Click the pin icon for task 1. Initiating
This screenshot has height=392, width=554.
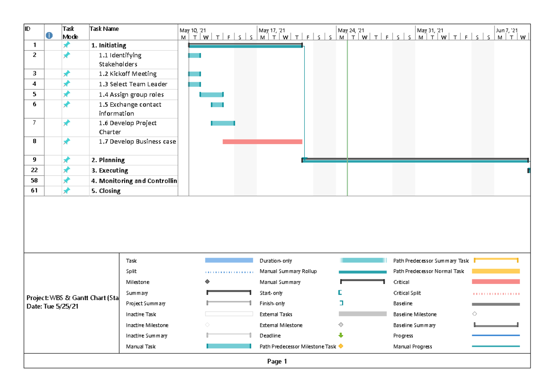[66, 45]
